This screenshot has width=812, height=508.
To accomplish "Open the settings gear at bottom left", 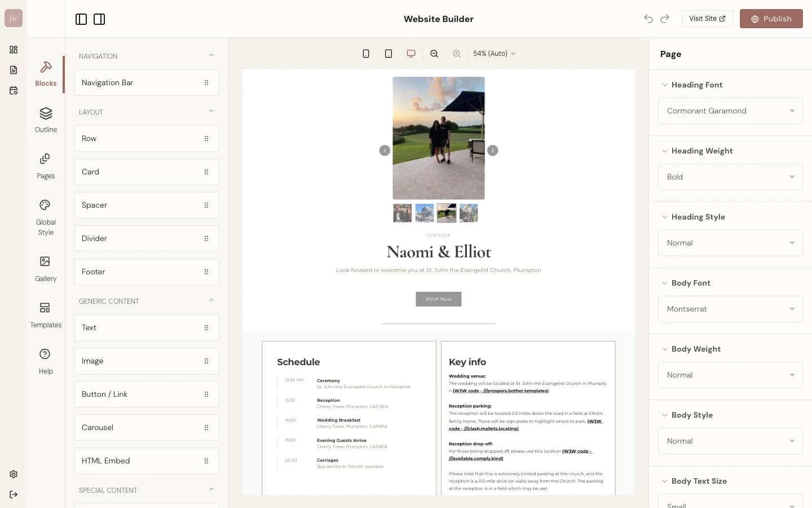I will click(14, 474).
